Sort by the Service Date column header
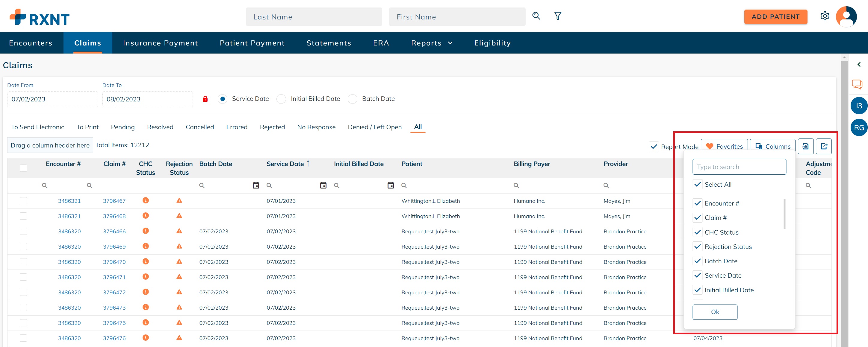The image size is (868, 347). point(285,164)
